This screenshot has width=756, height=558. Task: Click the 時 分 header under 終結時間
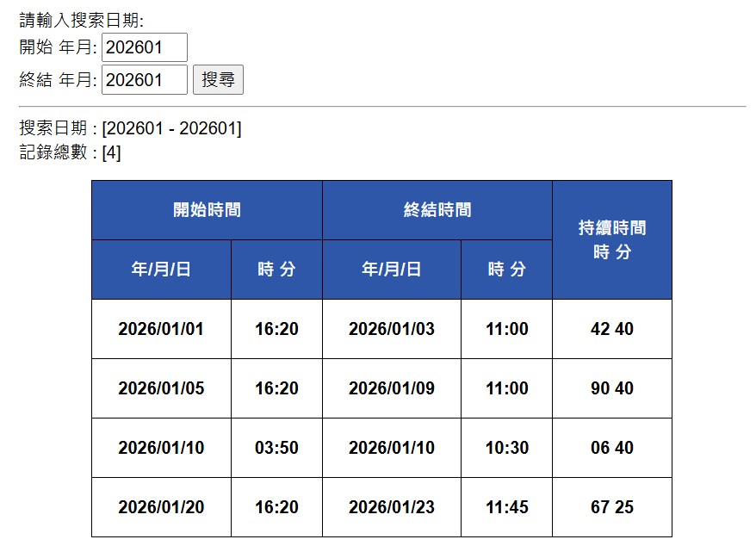[507, 269]
